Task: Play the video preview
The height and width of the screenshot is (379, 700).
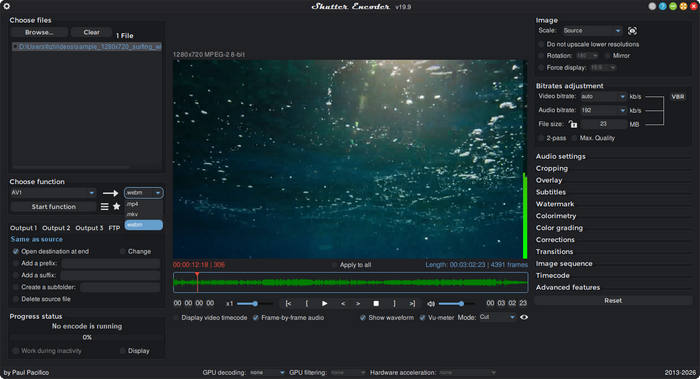Action: [325, 304]
